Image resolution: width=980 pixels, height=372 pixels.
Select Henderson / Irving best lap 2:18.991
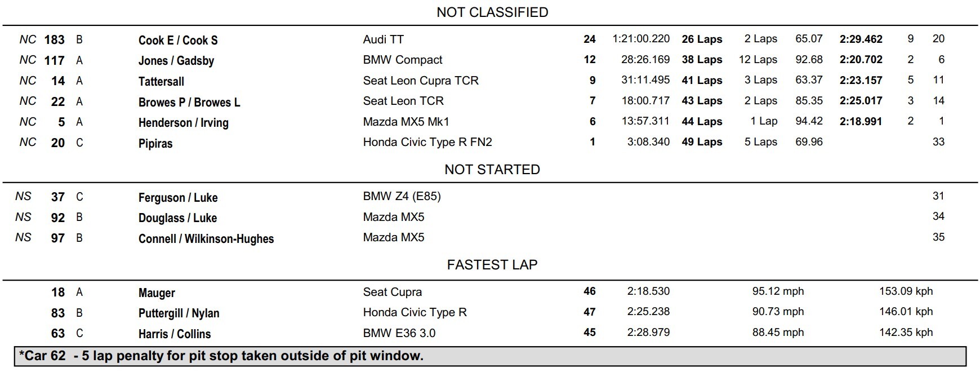[861, 121]
